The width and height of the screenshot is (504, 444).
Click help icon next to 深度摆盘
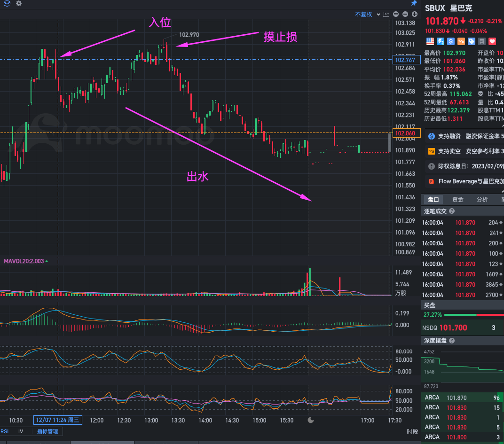452,341
